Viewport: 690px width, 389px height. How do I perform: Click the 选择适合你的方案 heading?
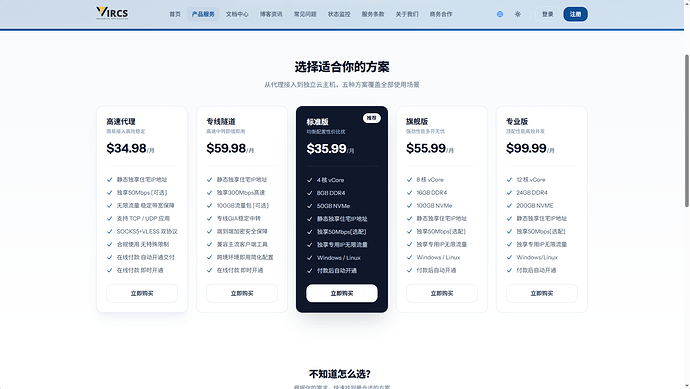click(341, 67)
